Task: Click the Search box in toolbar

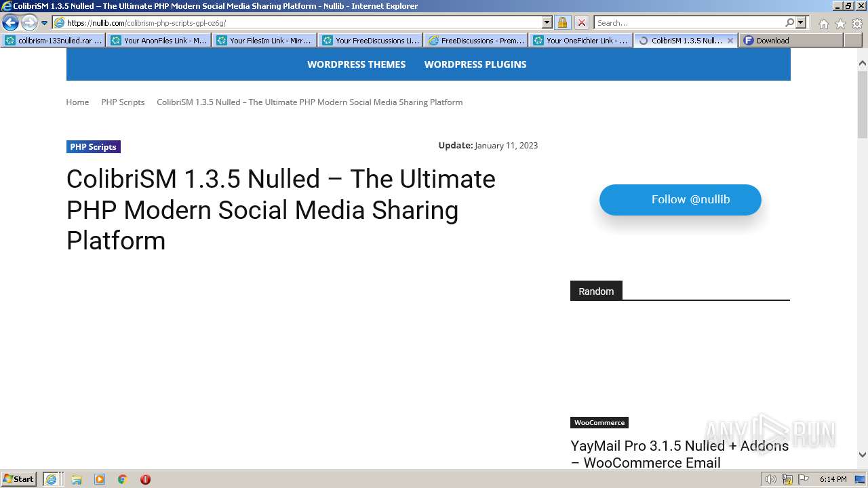Action: (x=689, y=23)
